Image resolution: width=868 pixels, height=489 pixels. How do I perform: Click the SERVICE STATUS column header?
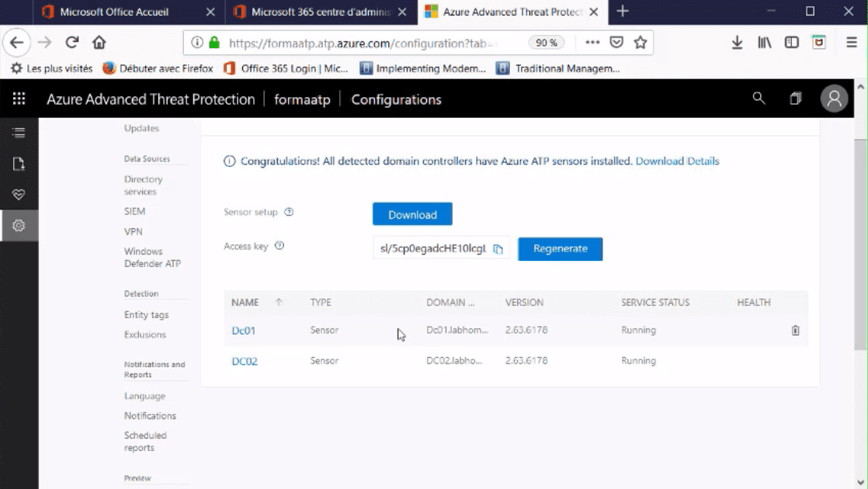[655, 303]
